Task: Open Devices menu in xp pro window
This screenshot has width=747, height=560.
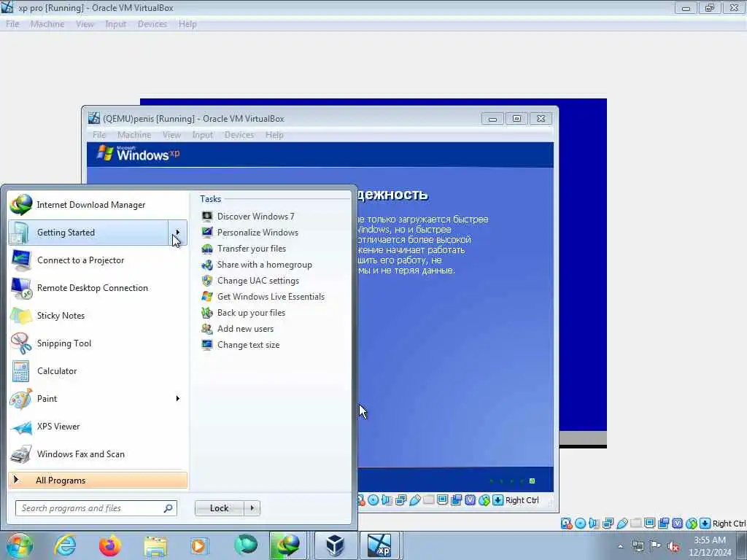Action: tap(152, 24)
